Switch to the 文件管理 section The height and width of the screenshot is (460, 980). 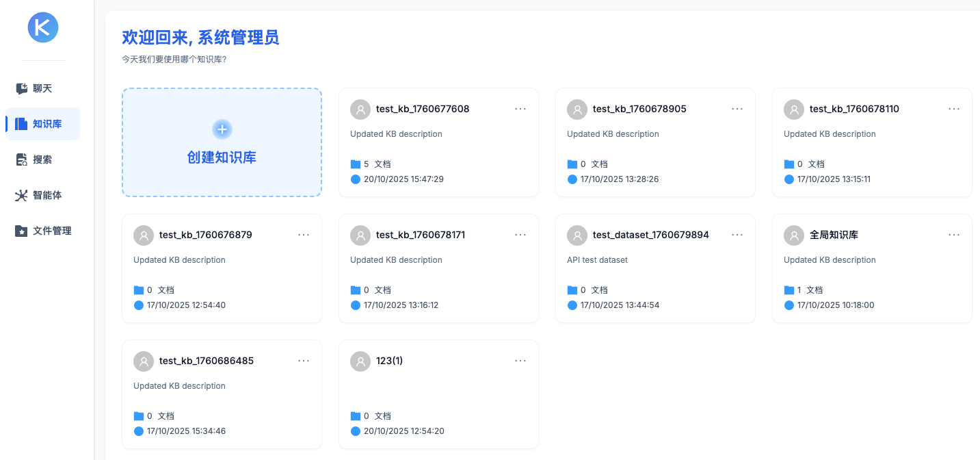pos(52,231)
